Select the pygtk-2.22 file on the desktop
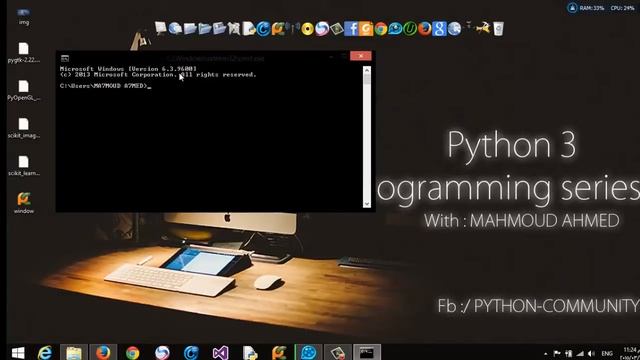 pyautogui.click(x=24, y=52)
